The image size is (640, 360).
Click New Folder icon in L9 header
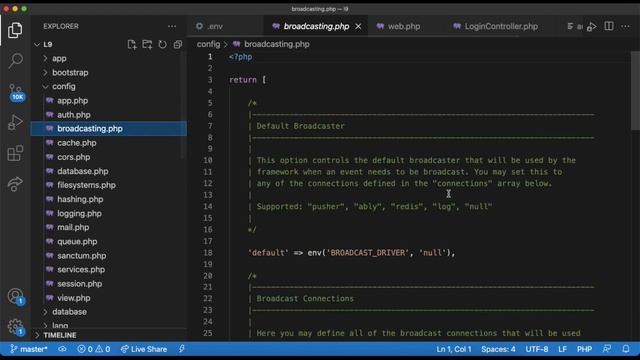pyautogui.click(x=147, y=44)
